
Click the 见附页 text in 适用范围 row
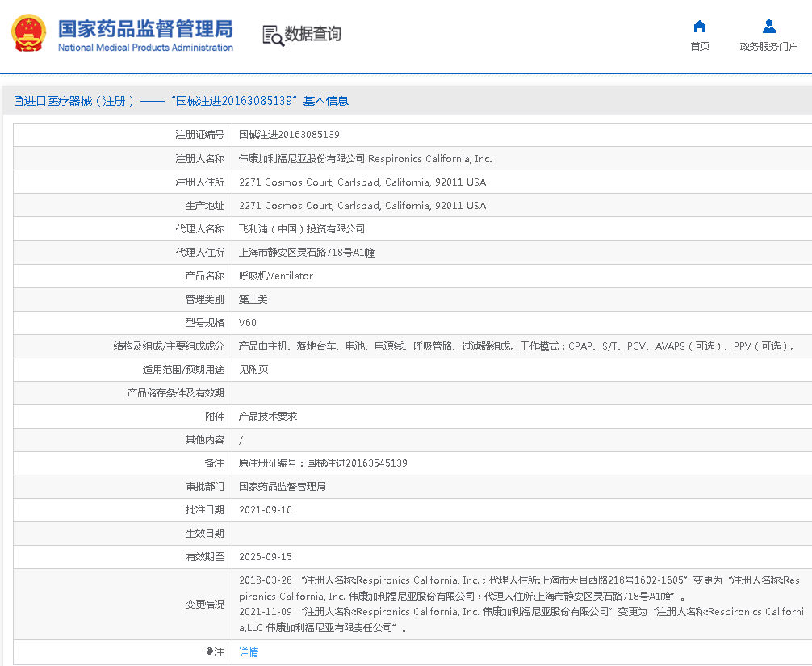256,369
